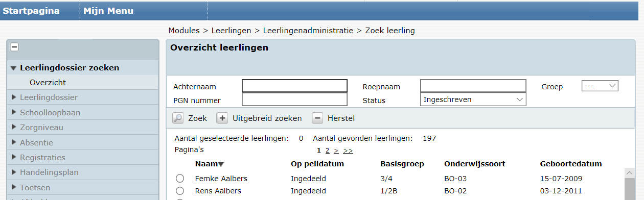The image size is (644, 200).
Task: Click the minus icon for Herstel
Action: point(317,118)
